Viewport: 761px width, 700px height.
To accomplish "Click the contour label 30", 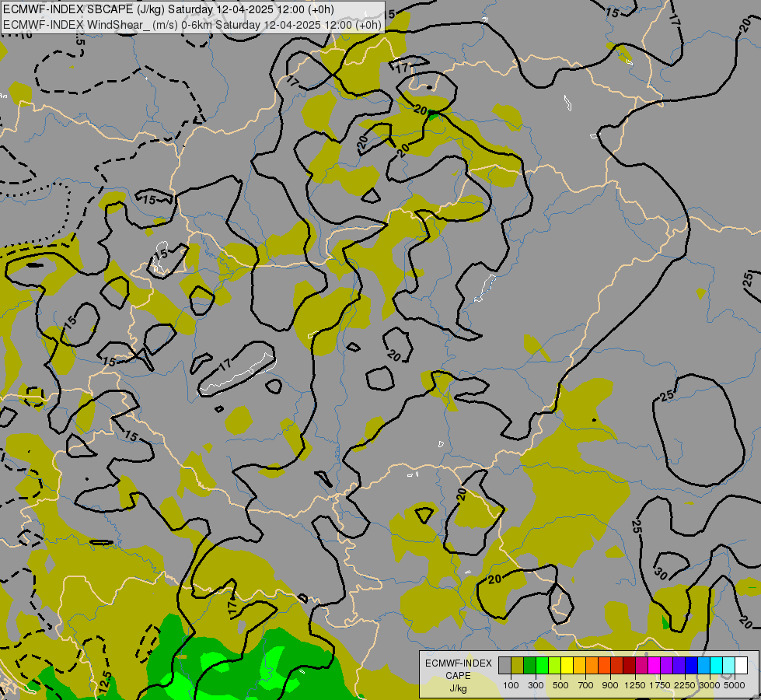I will pyautogui.click(x=661, y=573).
